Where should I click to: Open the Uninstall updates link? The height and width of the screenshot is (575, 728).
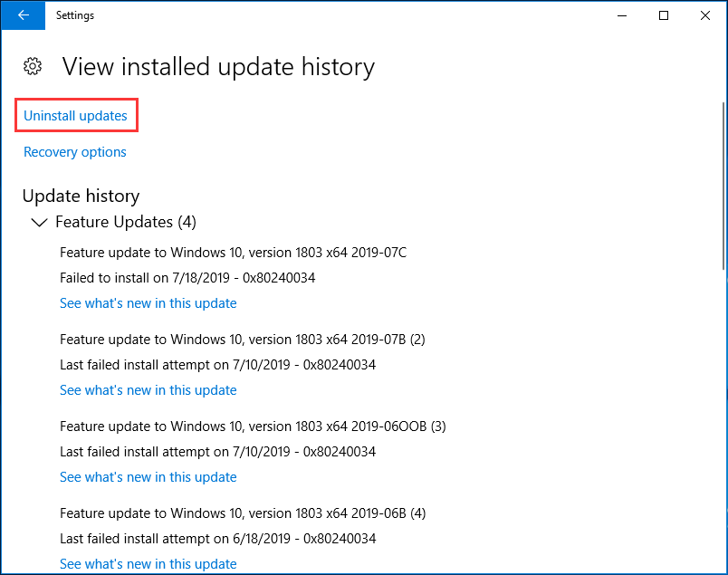click(75, 116)
